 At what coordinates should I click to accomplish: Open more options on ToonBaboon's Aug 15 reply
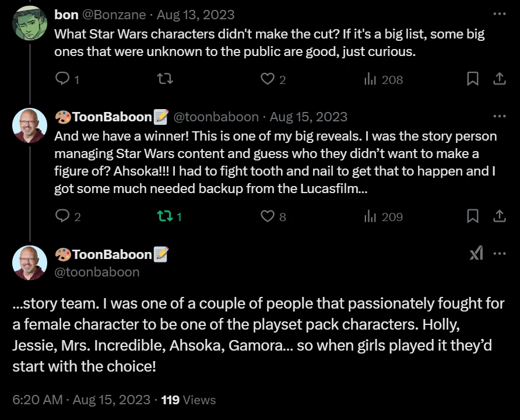500,117
